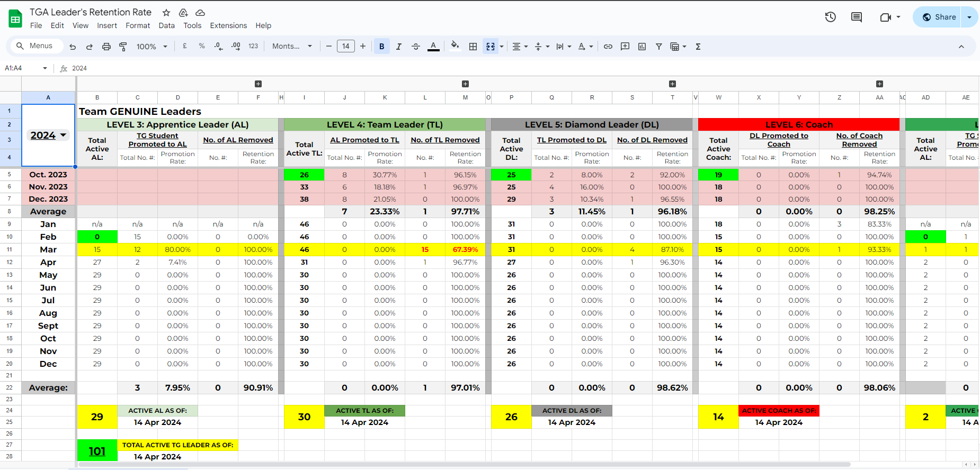This screenshot has width=980, height=470.
Task: Toggle strikethrough formatting
Action: pos(416,47)
